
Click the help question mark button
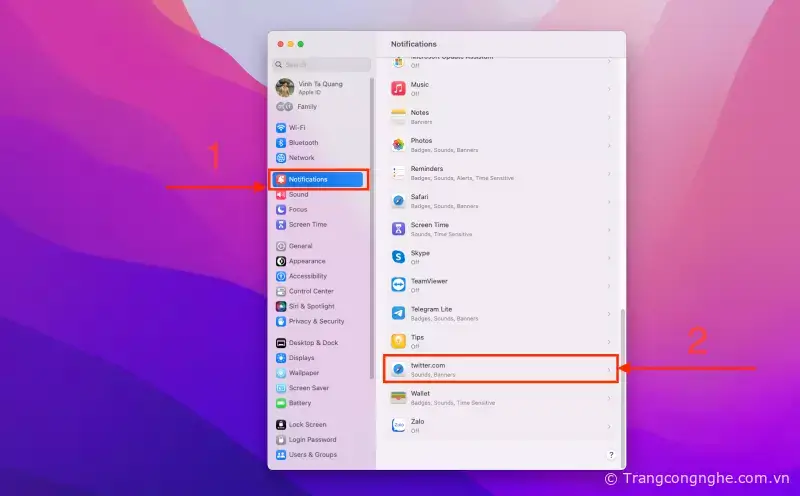click(x=611, y=455)
